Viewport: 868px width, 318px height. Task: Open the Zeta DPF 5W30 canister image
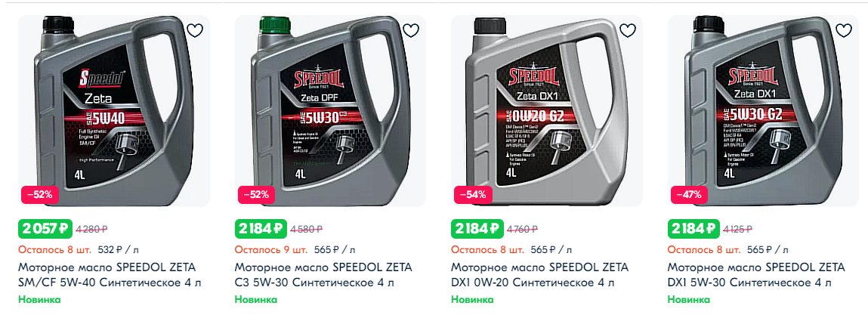(x=330, y=110)
